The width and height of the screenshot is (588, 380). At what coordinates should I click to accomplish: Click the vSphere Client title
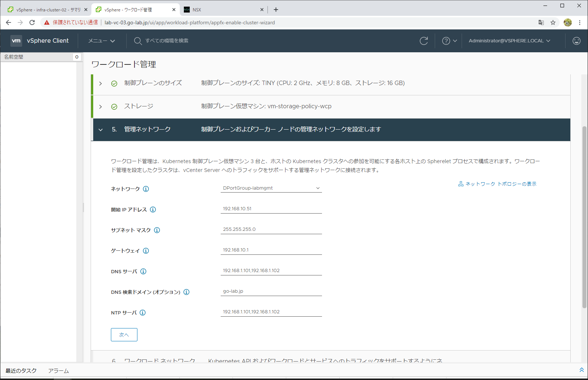(48, 41)
